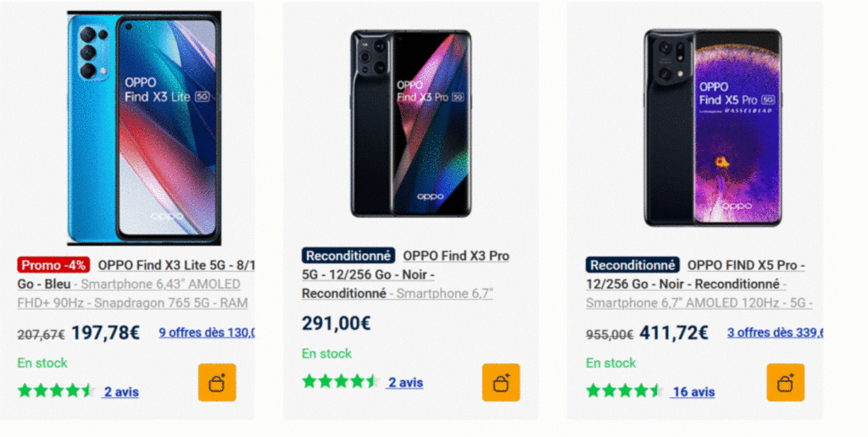The image size is (868, 437).
Task: Click the Reconditionné badge on Find X5 Pro
Action: [633, 265]
